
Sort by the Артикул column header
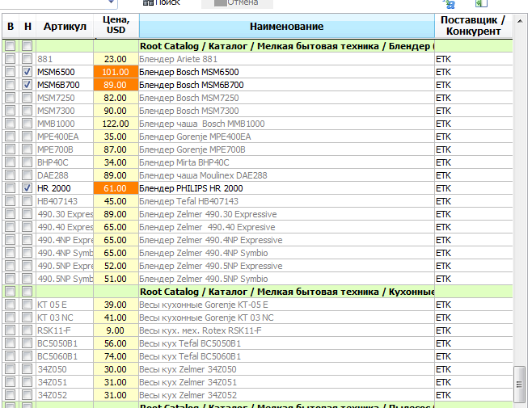(x=65, y=26)
